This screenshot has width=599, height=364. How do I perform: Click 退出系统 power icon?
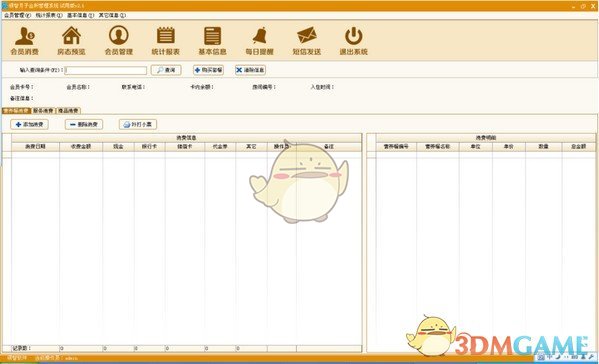[353, 40]
